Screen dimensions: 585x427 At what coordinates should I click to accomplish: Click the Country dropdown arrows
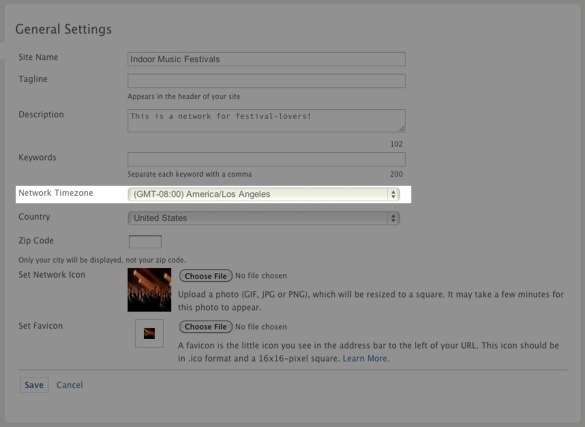click(x=393, y=218)
